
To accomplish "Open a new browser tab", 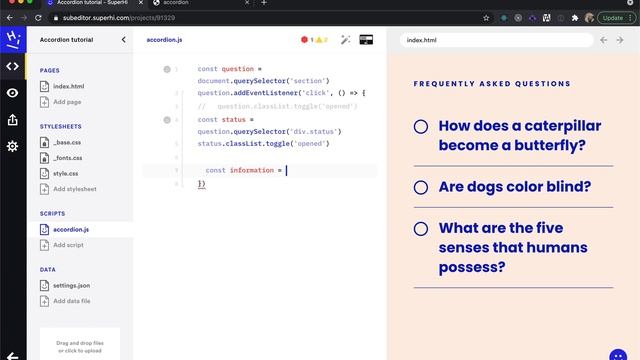I will pos(264,3).
